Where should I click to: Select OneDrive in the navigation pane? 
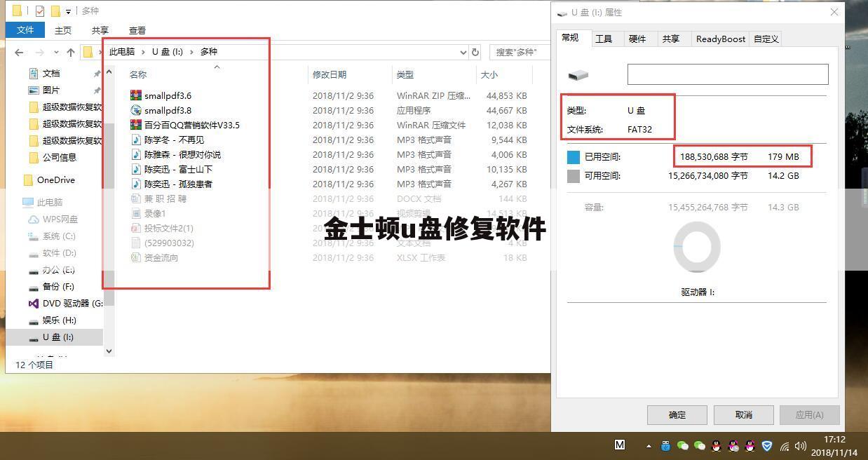[56, 180]
